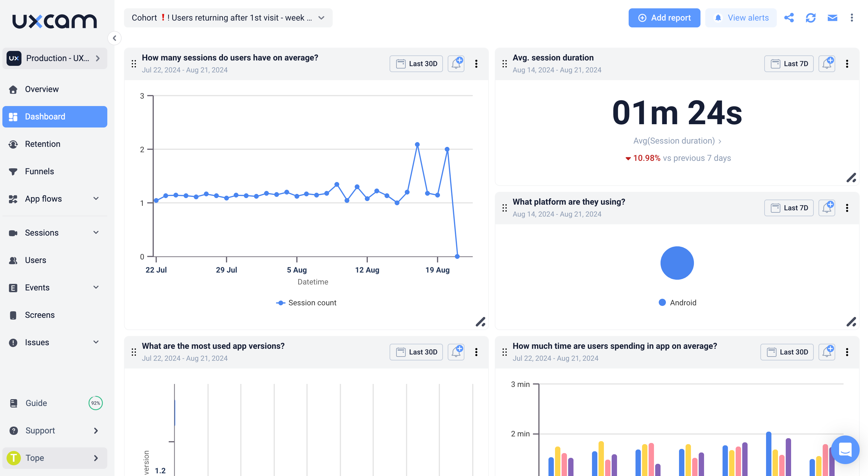Screen dimensions: 868x476
Task: Click the share dashboard icon
Action: click(789, 18)
